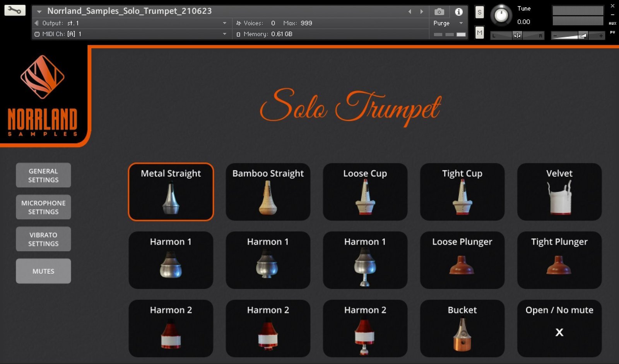Select the Loose Cup mute

365,192
